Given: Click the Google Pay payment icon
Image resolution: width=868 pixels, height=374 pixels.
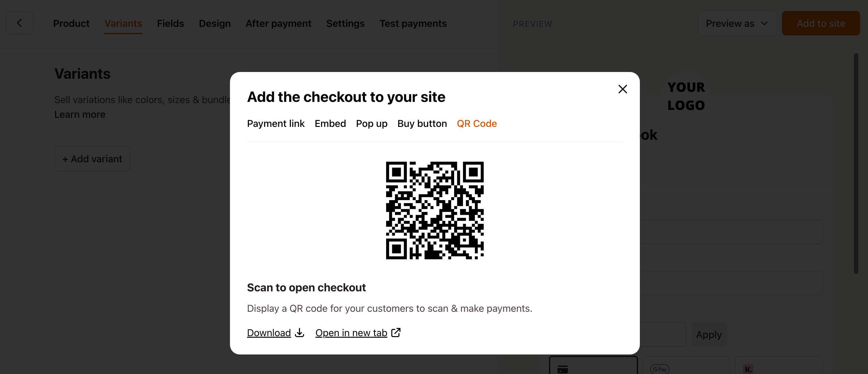Looking at the screenshot, I should (660, 369).
